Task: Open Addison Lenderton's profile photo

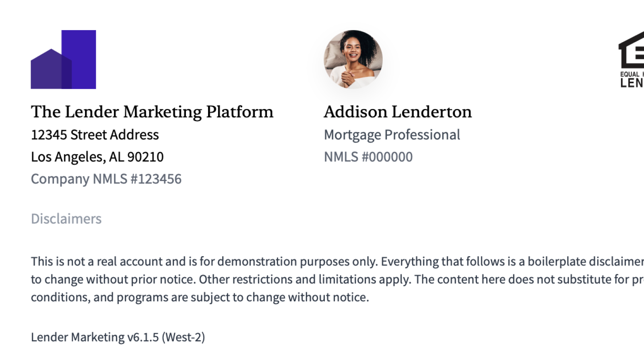Action: [353, 59]
